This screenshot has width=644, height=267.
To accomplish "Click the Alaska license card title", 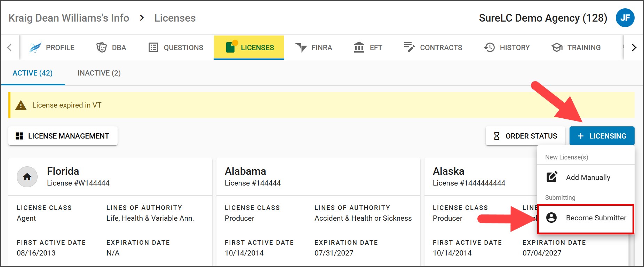I will click(x=448, y=171).
